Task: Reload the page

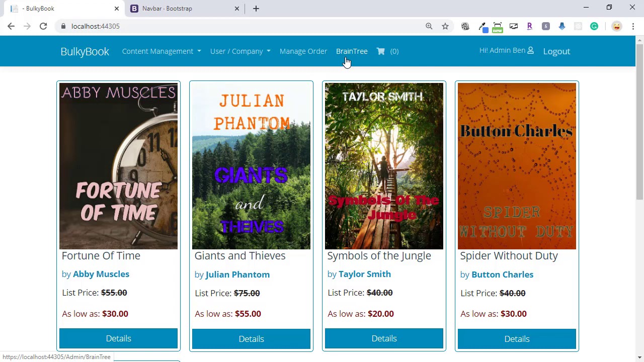Action: 43,26
